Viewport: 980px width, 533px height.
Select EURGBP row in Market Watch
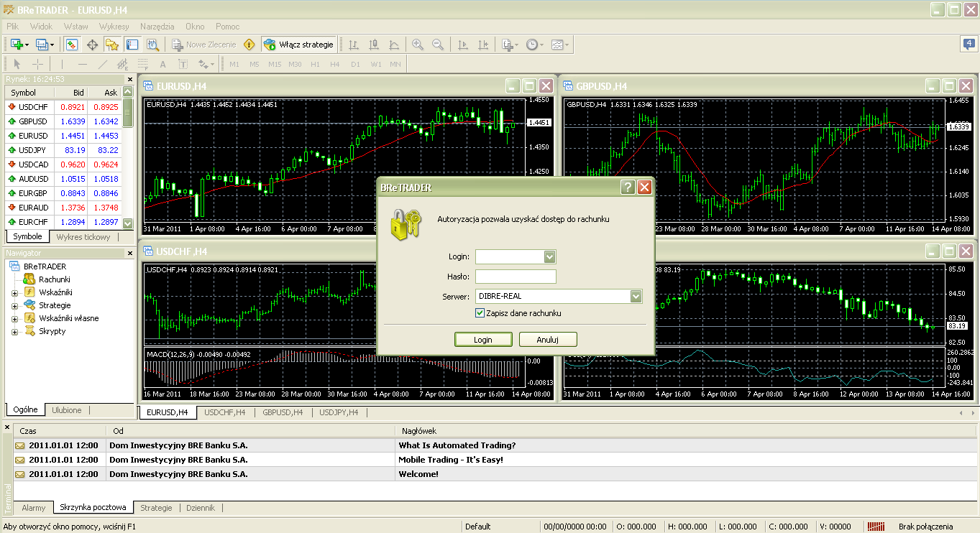[63, 193]
